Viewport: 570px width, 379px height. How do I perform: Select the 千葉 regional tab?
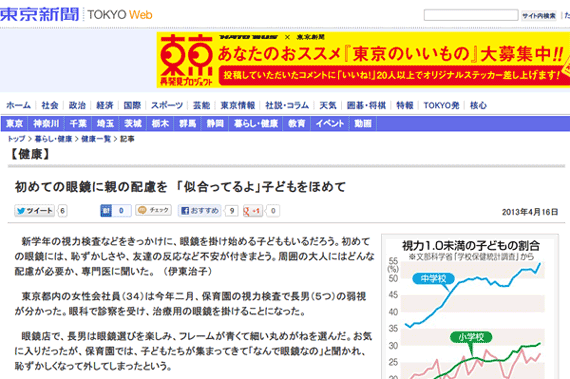tap(78, 124)
